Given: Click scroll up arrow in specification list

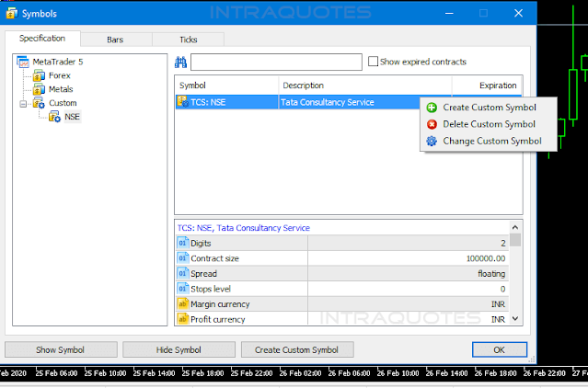Looking at the screenshot, I should click(x=515, y=227).
